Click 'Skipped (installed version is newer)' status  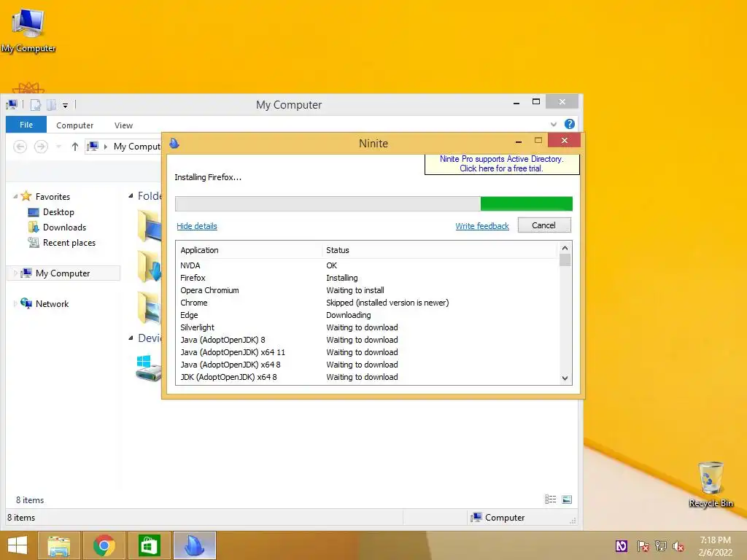(x=387, y=303)
